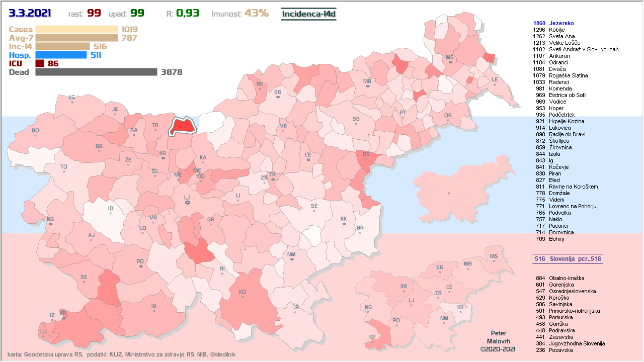Viewport: 644px width, 362px height.
Task: Click Kobilje in the municipality ranking
Action: pos(557,30)
